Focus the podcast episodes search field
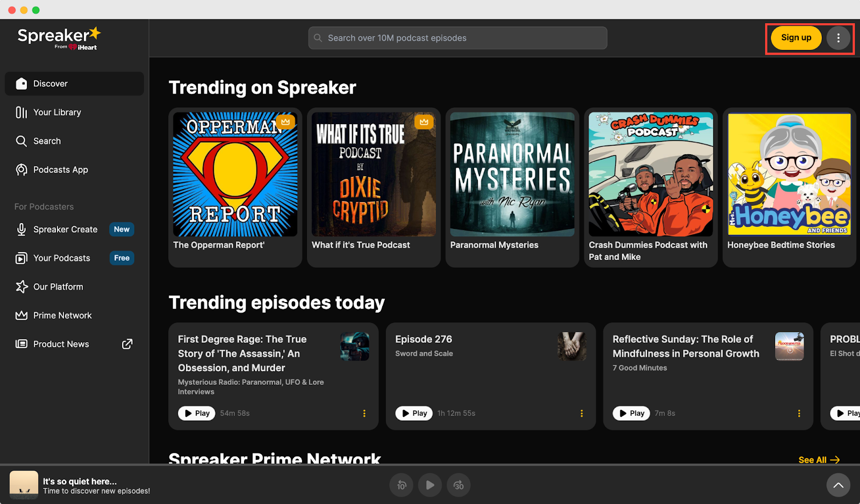The width and height of the screenshot is (860, 504). coord(458,38)
